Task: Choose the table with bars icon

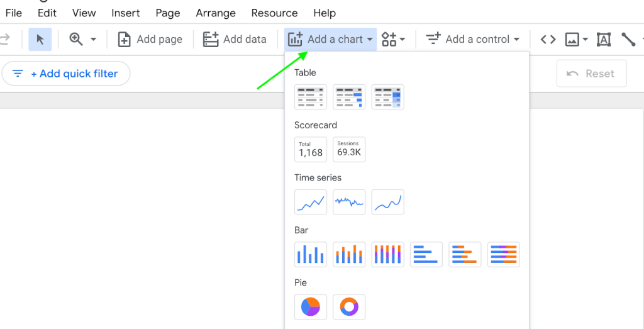Action: coord(349,97)
